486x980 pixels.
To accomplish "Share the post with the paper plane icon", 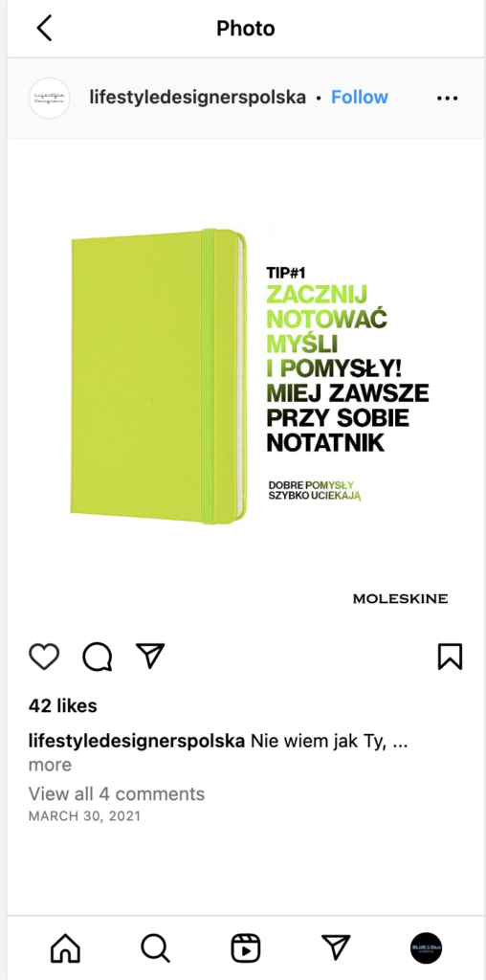I will coord(150,657).
